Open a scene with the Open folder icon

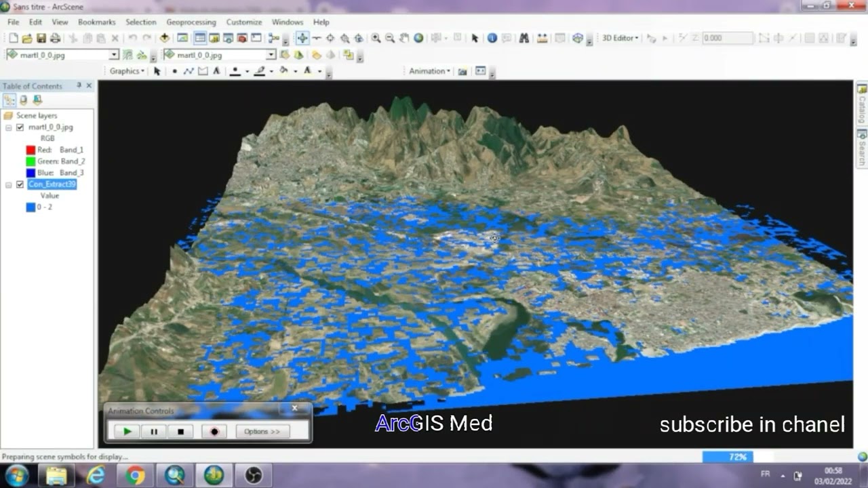pyautogui.click(x=27, y=39)
